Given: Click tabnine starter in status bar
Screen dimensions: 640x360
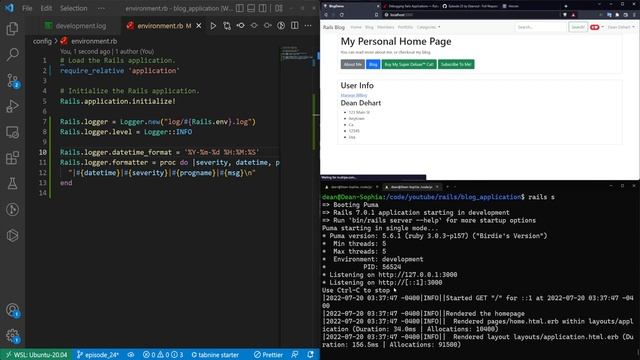Looking at the screenshot, I should pyautogui.click(x=215, y=355).
